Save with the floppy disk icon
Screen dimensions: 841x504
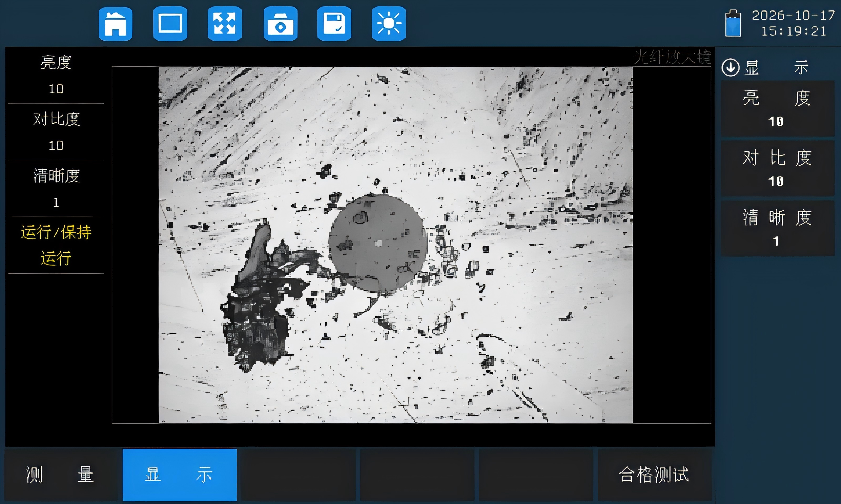click(x=334, y=23)
